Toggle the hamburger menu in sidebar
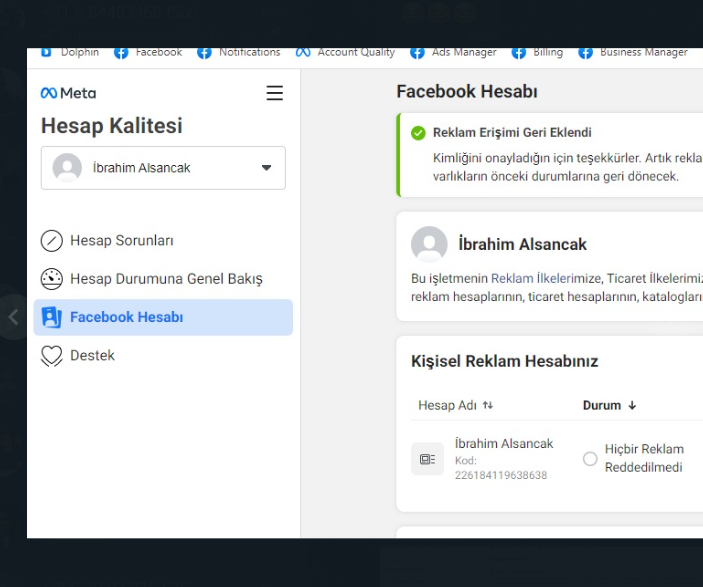The width and height of the screenshot is (703, 587). (x=274, y=93)
